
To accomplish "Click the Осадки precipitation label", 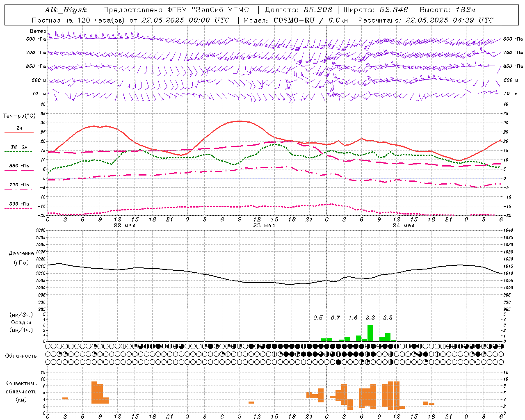I will 21,322.
